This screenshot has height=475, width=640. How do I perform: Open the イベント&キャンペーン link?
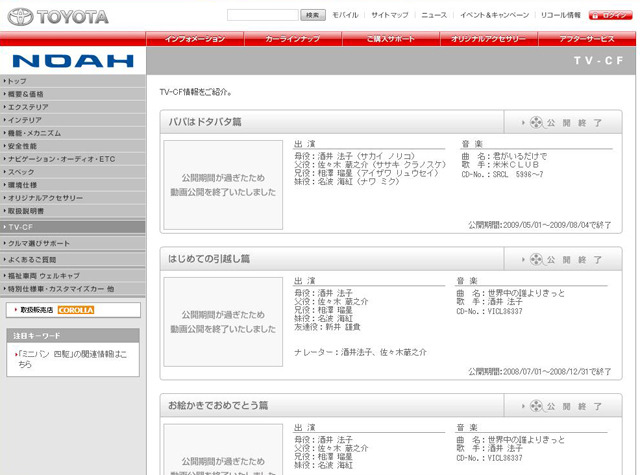click(494, 15)
